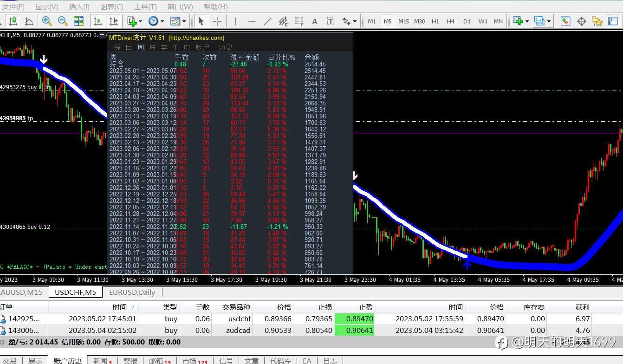The width and height of the screenshot is (623, 364).
Task: Open the 窗口(W) menu
Action: (180, 6)
